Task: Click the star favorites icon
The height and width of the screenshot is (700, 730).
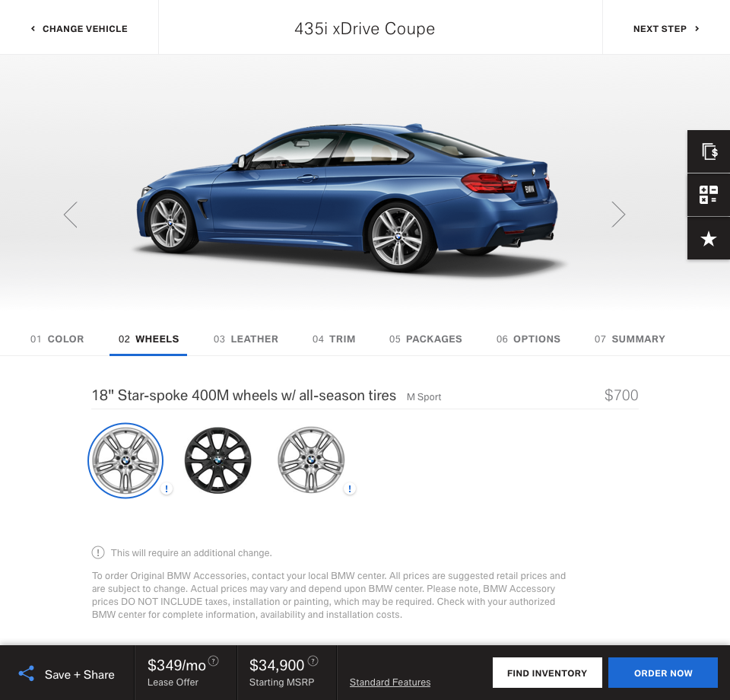Action: 709,238
